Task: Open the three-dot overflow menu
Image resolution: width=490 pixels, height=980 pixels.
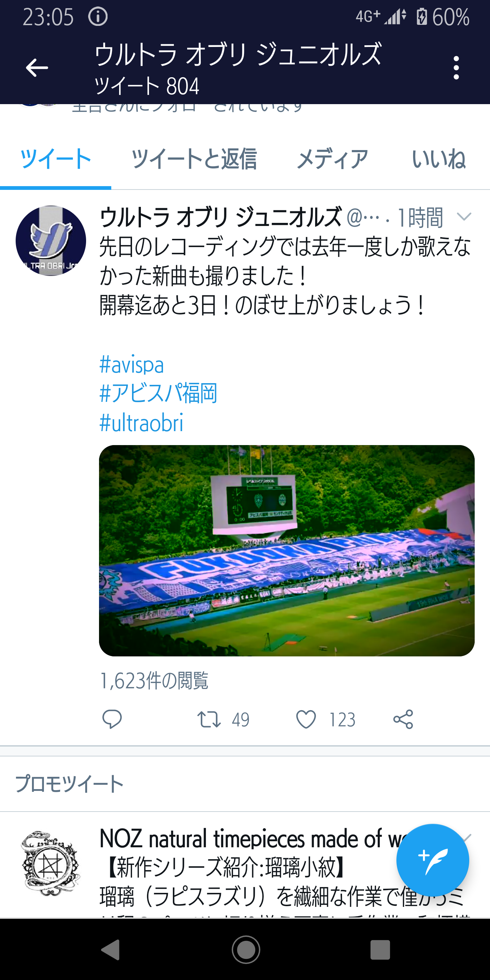Action: [x=456, y=68]
